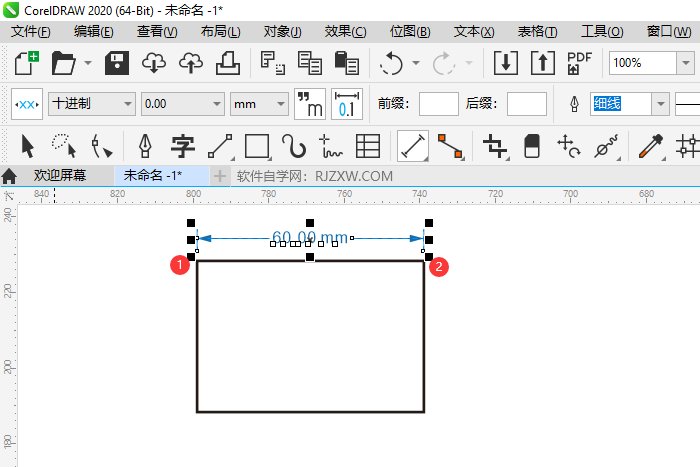Undo the last action
This screenshot has height=467, width=700.
(391, 63)
